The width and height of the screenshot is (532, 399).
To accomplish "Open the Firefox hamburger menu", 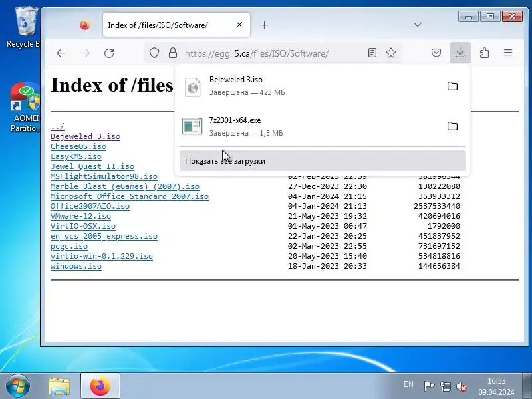I will [x=508, y=53].
